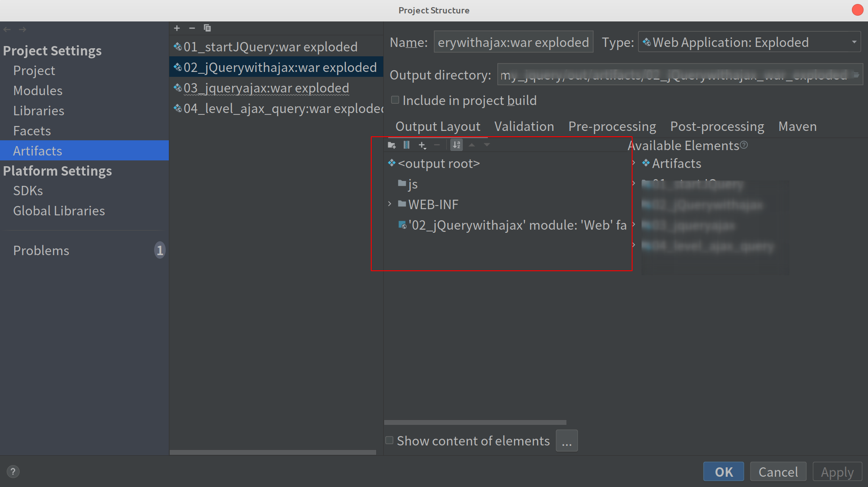Image resolution: width=868 pixels, height=487 pixels.
Task: Check Show content of elements
Action: [390, 441]
